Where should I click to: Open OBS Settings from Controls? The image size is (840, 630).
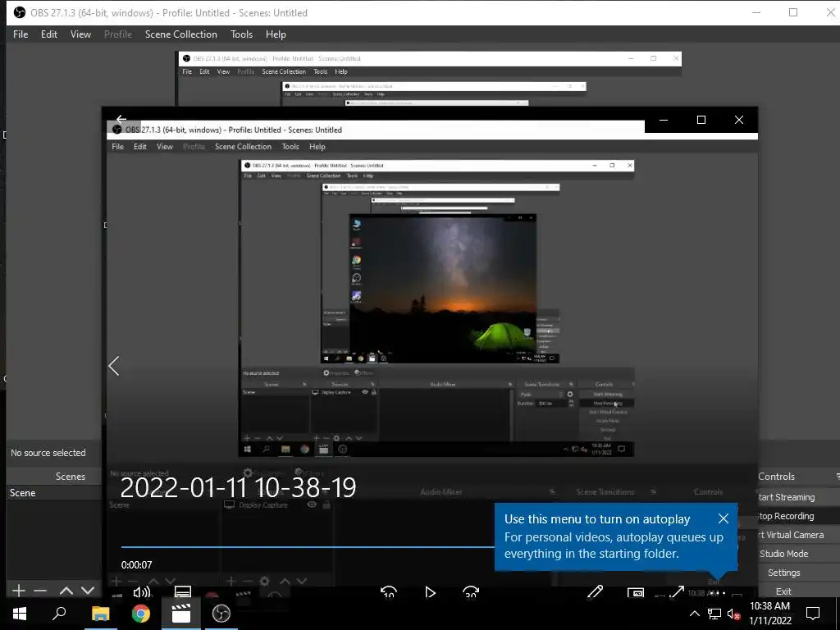click(783, 572)
